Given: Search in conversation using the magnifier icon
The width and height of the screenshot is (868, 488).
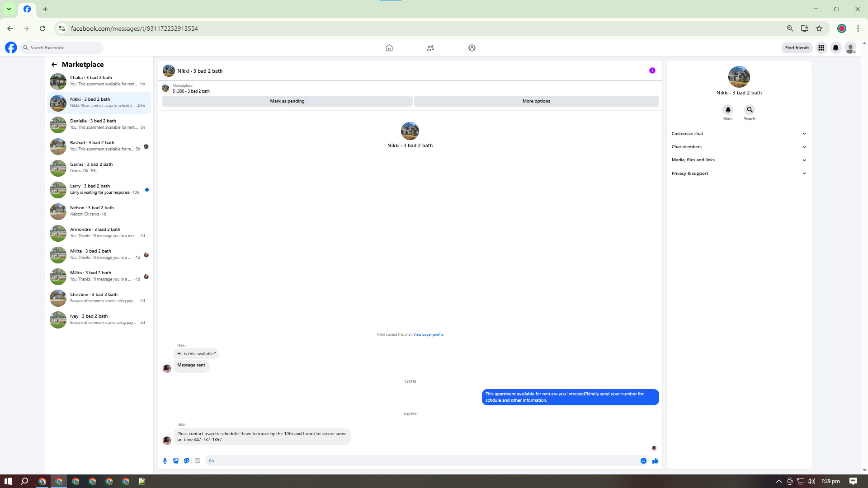Looking at the screenshot, I should tap(750, 110).
